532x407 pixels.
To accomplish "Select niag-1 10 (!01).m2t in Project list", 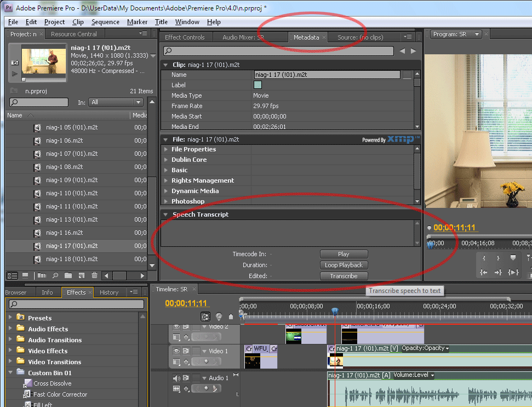I will (72, 193).
